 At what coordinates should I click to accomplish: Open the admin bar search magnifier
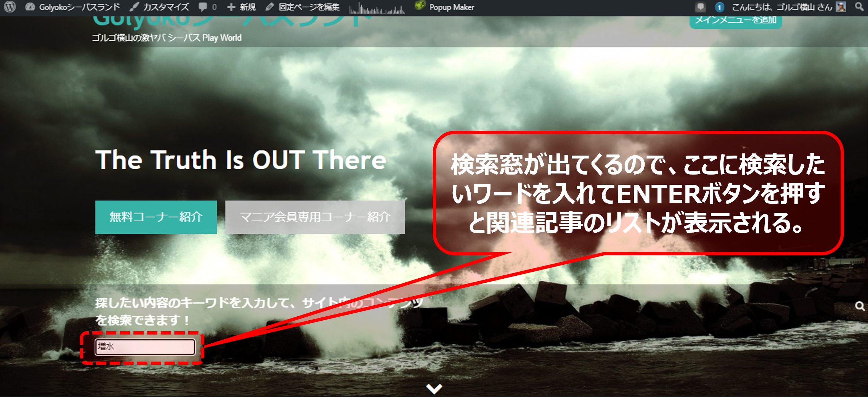tap(859, 7)
